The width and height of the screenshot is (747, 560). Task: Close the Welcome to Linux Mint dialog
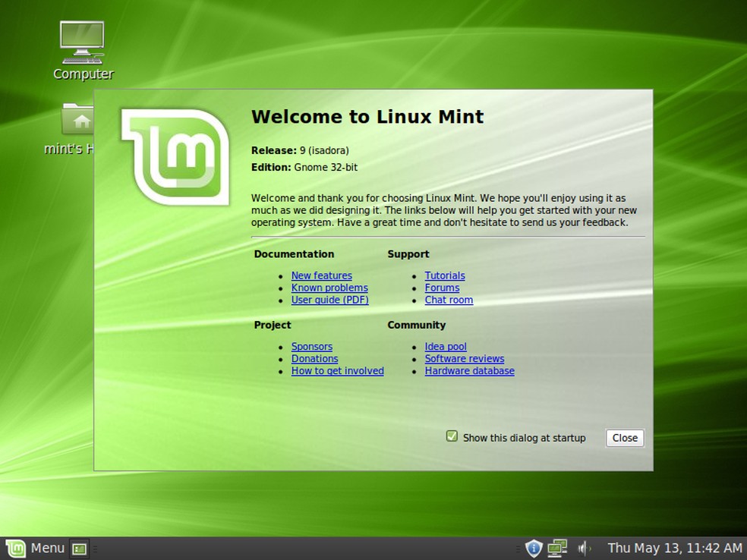pos(624,438)
